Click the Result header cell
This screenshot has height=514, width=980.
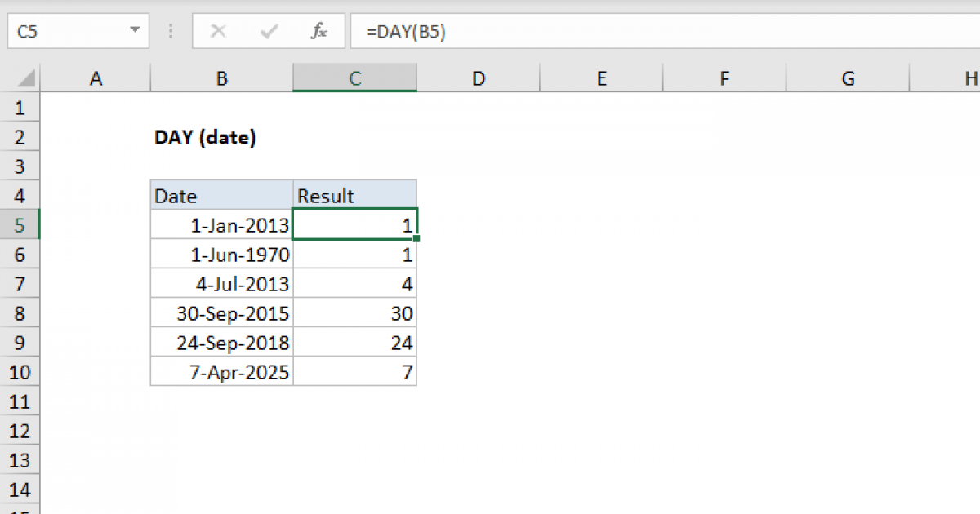coord(354,195)
